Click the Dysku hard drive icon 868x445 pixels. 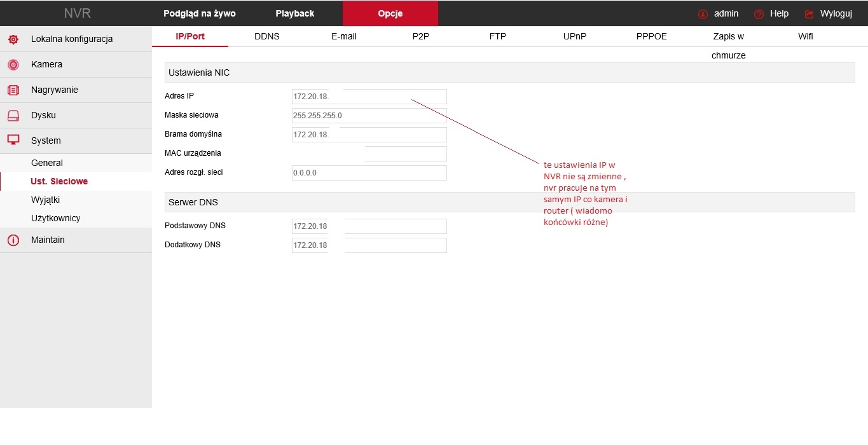pyautogui.click(x=13, y=116)
